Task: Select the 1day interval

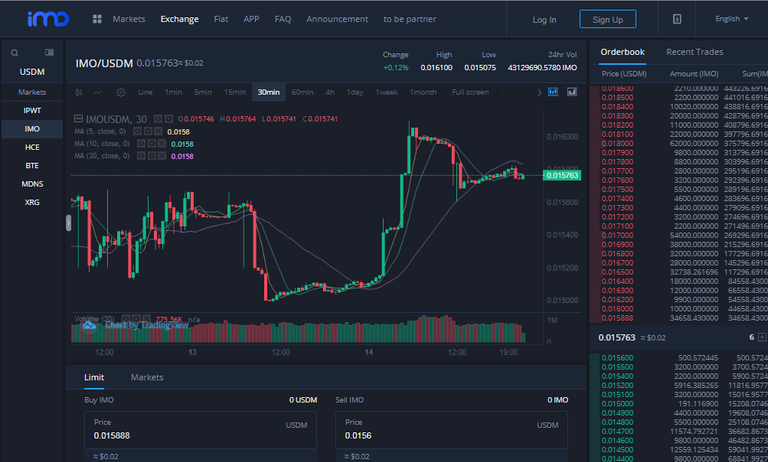Action: (355, 92)
